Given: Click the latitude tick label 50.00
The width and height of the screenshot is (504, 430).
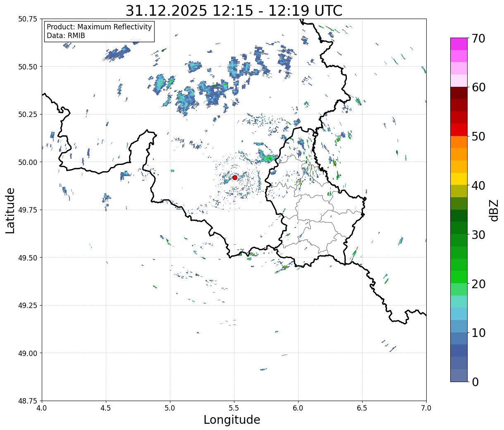Looking at the screenshot, I should pyautogui.click(x=28, y=162).
